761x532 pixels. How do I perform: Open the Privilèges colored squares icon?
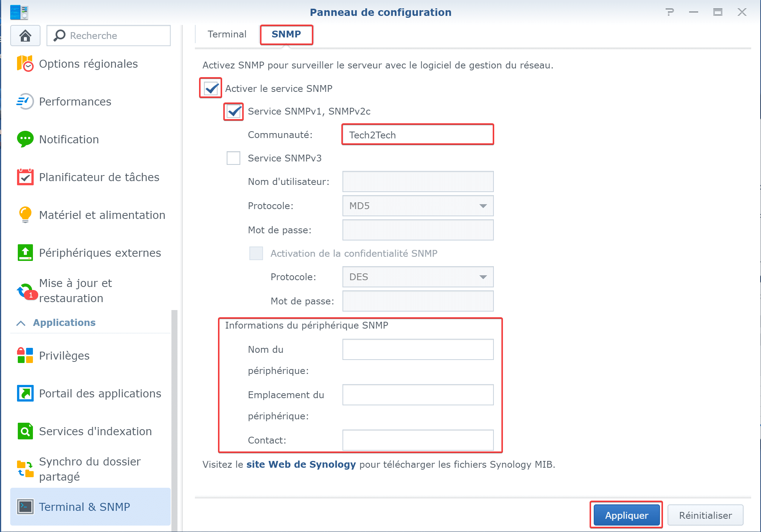coord(25,355)
